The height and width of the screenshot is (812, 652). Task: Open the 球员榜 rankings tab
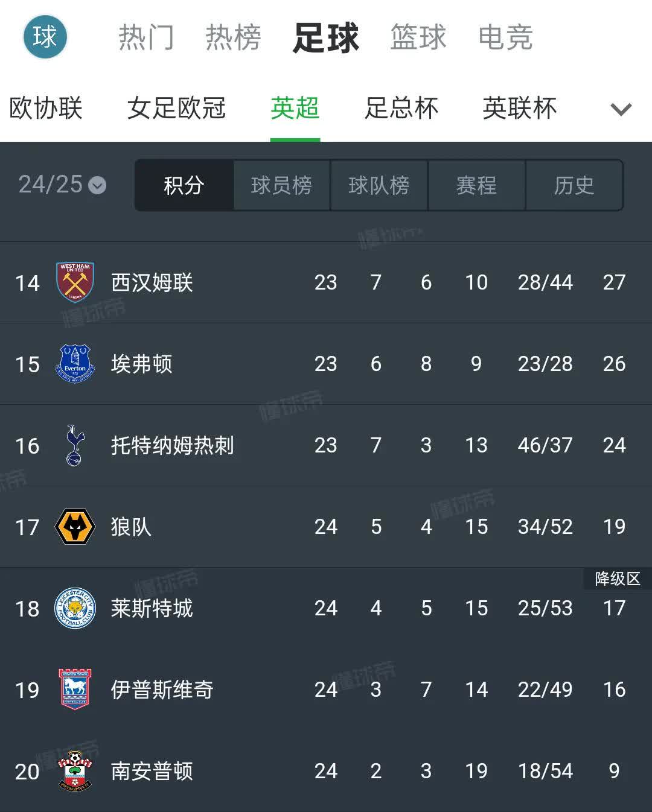282,186
